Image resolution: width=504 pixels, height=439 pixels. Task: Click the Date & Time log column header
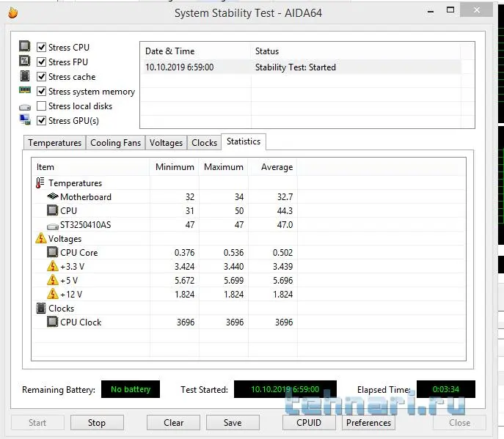[x=195, y=51]
